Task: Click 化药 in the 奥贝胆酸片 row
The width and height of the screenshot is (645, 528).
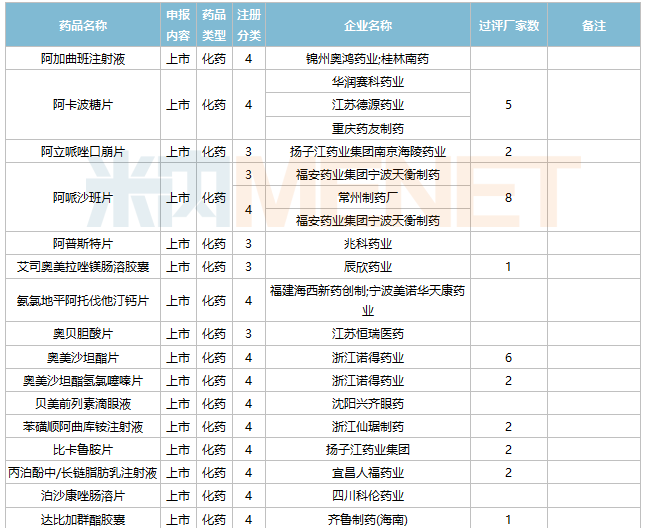Action: pos(214,333)
